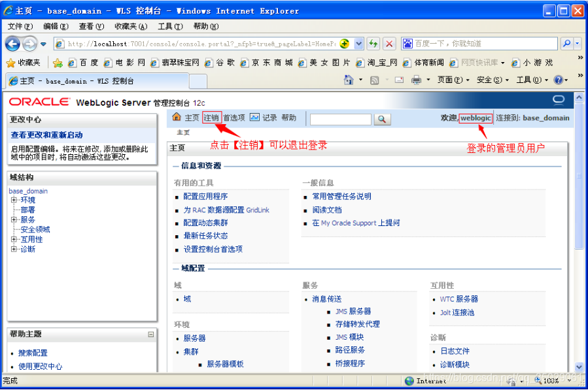This screenshot has width=588, height=390.
Task: Expand the 诊断 tree node
Action: point(14,249)
